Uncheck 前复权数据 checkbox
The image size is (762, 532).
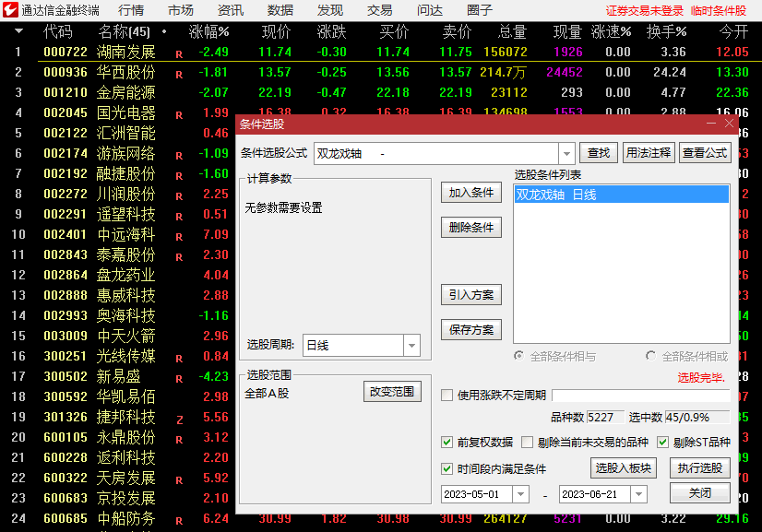tap(446, 443)
